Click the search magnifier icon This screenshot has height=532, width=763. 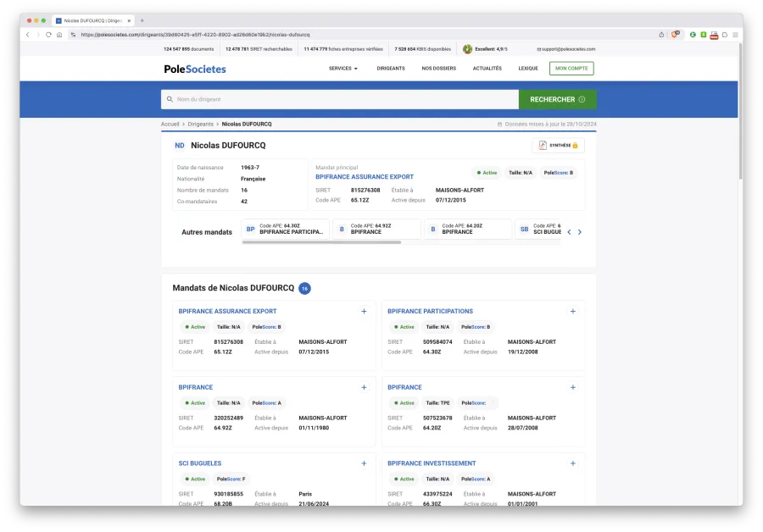pyautogui.click(x=170, y=99)
